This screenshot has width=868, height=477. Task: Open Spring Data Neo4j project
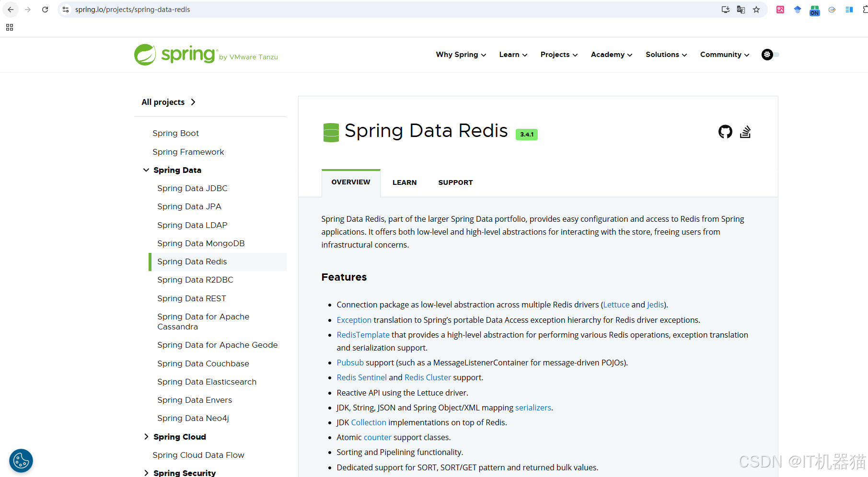coord(193,418)
